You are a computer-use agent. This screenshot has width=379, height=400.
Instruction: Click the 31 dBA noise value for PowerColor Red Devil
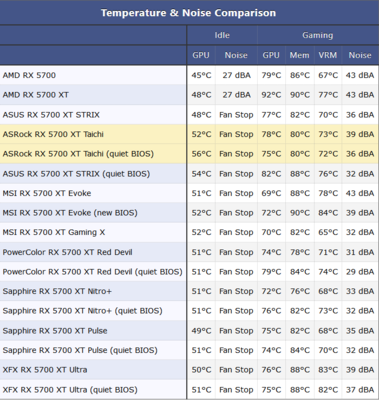pyautogui.click(x=360, y=252)
